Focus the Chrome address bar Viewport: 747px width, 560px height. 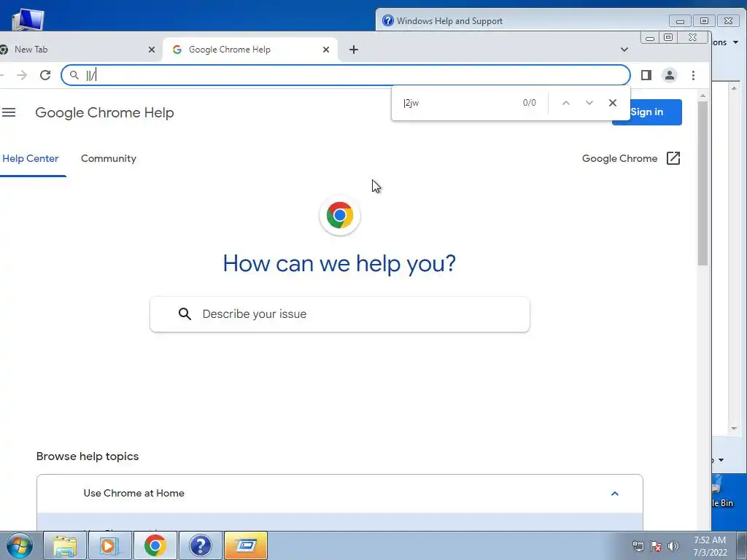(x=346, y=75)
